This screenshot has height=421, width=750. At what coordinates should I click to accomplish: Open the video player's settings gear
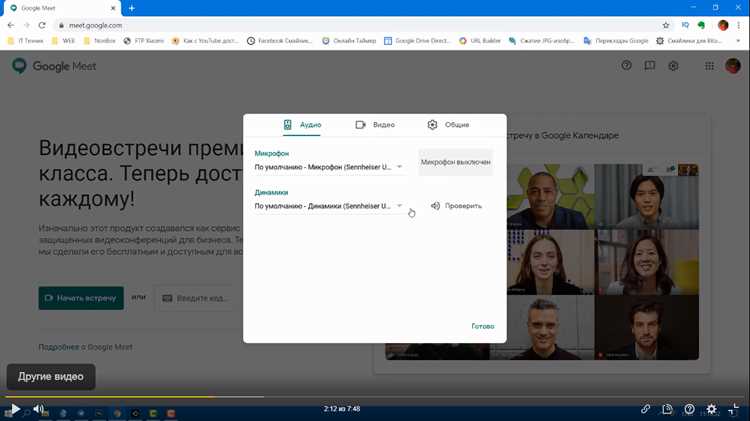[711, 409]
